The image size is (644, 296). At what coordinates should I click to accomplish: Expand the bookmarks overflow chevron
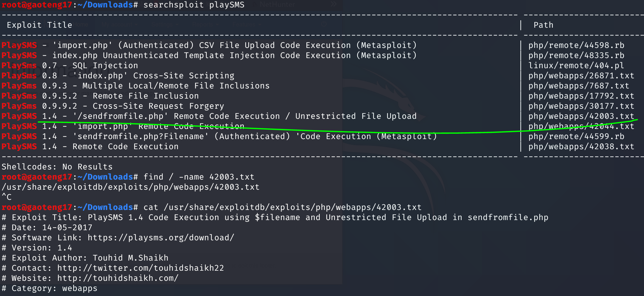(333, 4)
